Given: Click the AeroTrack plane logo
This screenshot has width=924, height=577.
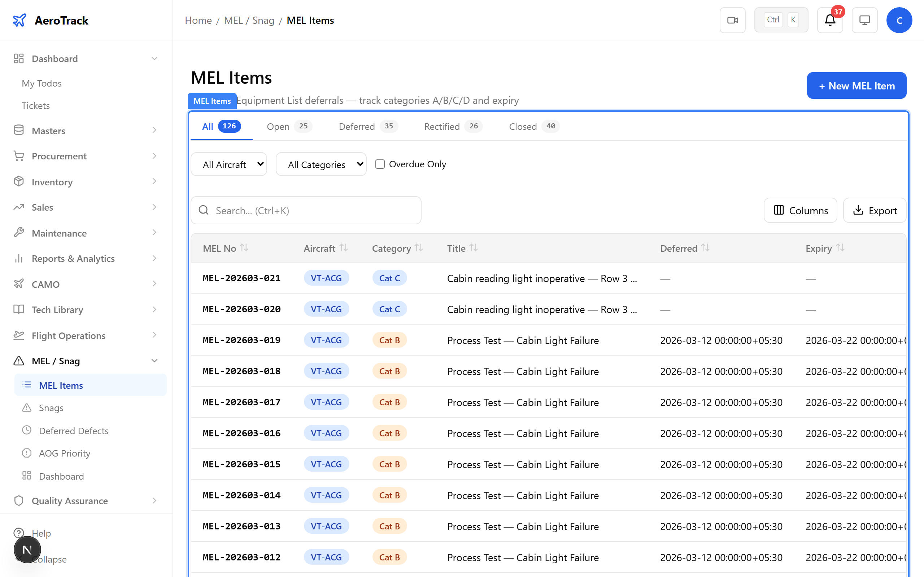Looking at the screenshot, I should click(x=19, y=20).
